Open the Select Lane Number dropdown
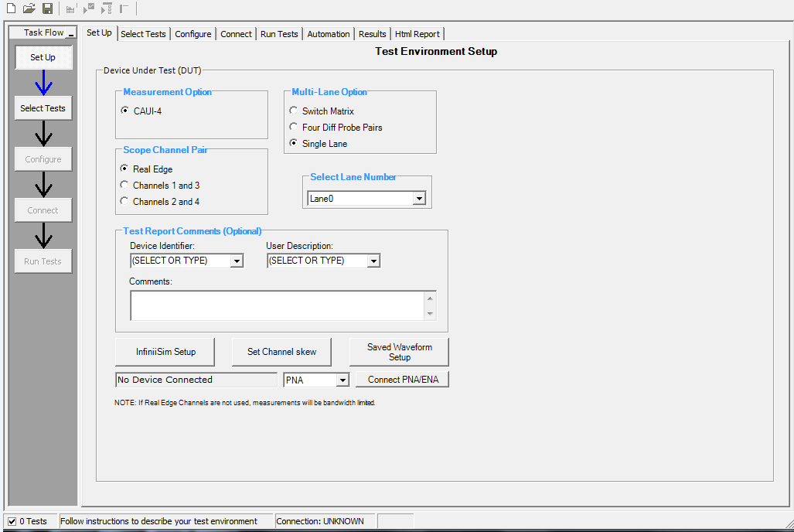The image size is (794, 532). click(x=419, y=199)
